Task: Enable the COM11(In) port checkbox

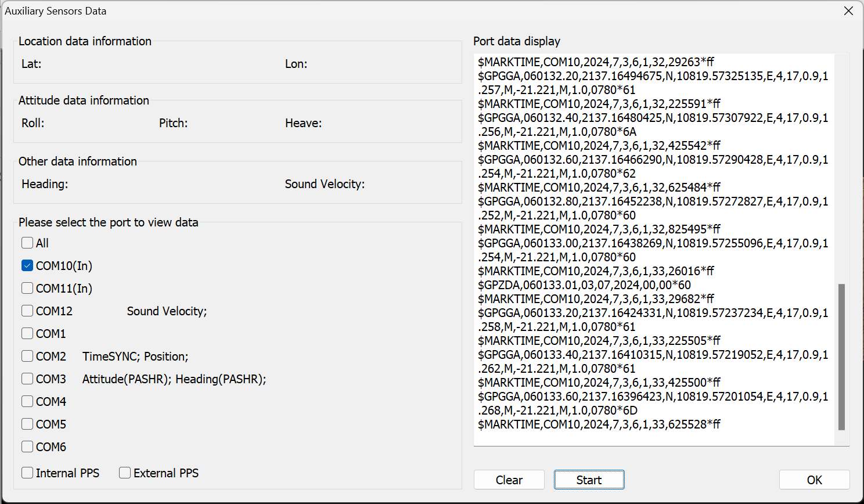Action: point(27,289)
